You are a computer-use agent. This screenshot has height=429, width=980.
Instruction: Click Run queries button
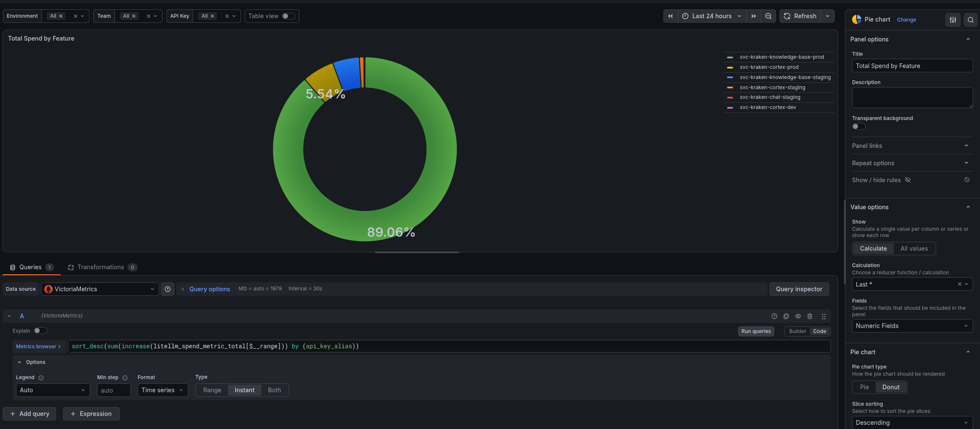pyautogui.click(x=756, y=331)
